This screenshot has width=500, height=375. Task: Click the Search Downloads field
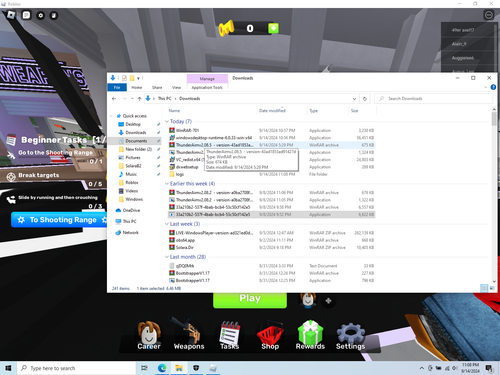[x=434, y=99]
